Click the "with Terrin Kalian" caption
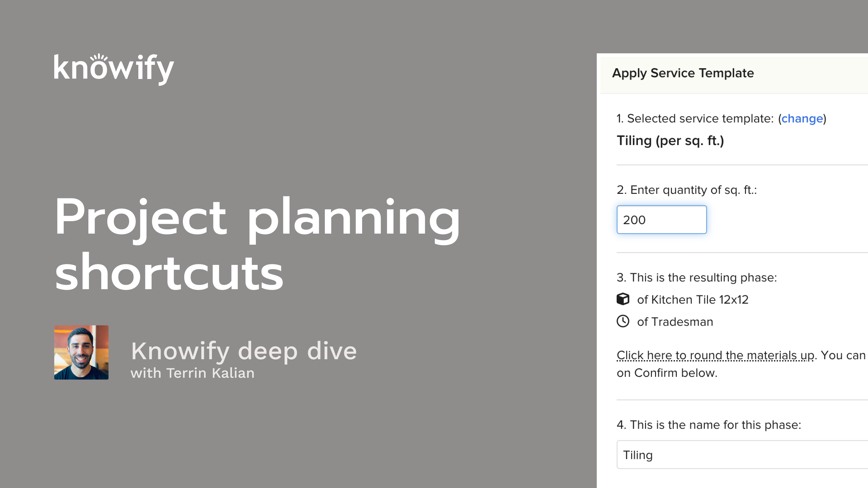 pos(192,373)
